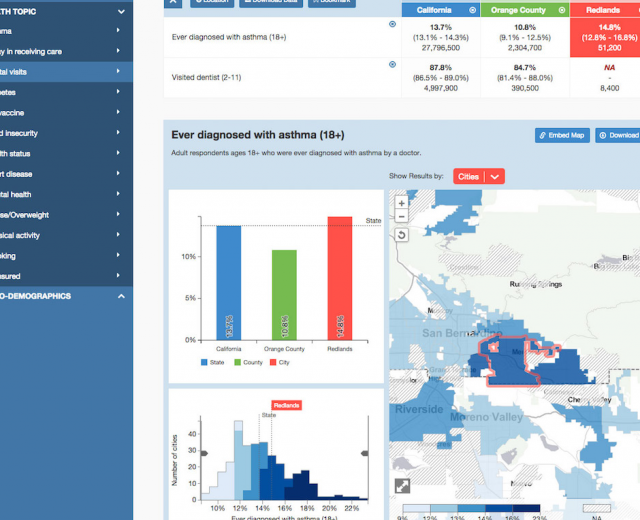
Task: Grab the left histogram range handle
Action: point(204,453)
